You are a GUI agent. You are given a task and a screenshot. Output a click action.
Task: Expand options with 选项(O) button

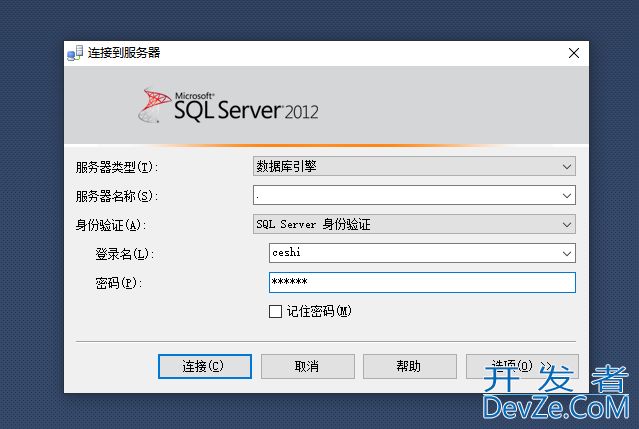click(522, 366)
